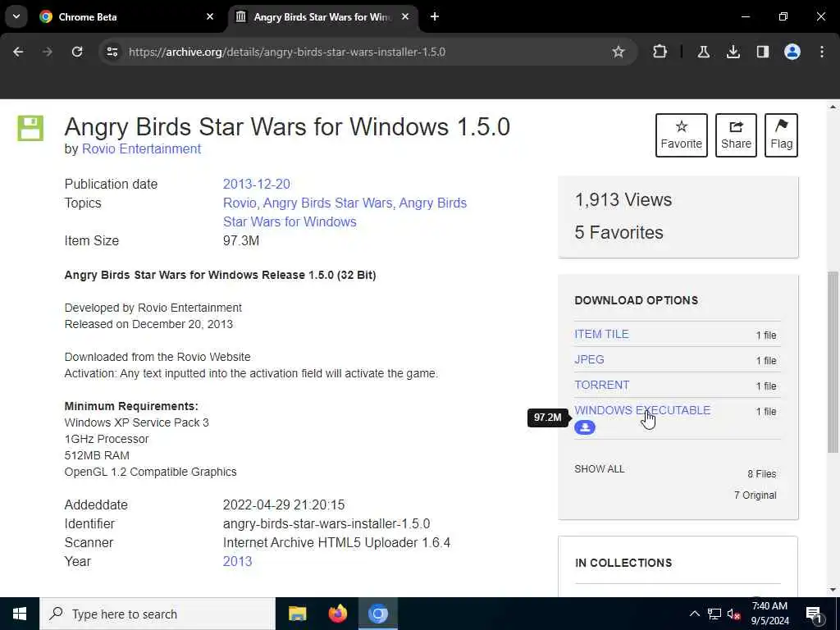
Task: Click the 1,913 Views text
Action: [623, 200]
